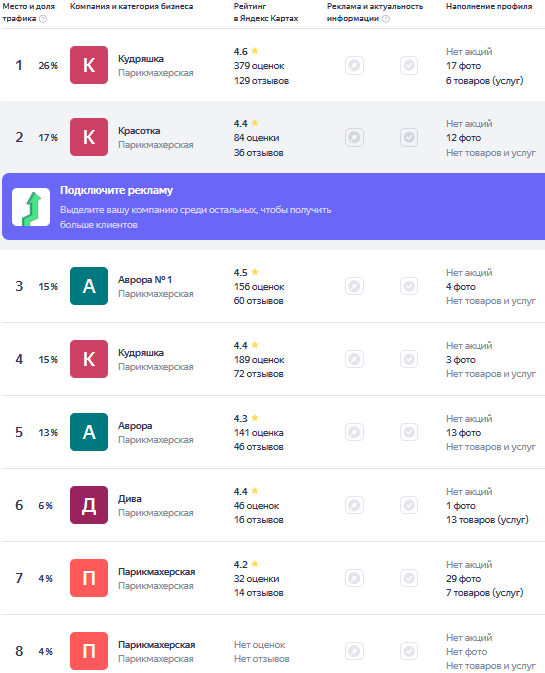The image size is (545, 673).
Task: Open the help icon beside Место и доля трафика
Action: click(42, 19)
